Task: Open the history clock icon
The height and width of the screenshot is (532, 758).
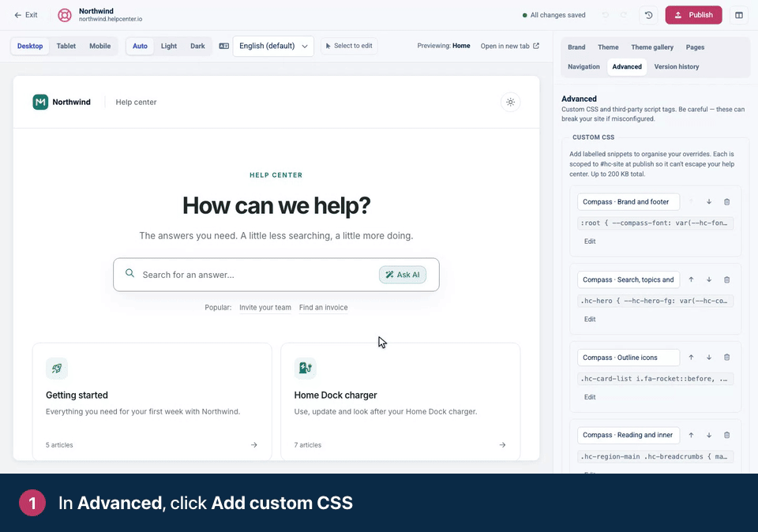Action: [x=649, y=15]
